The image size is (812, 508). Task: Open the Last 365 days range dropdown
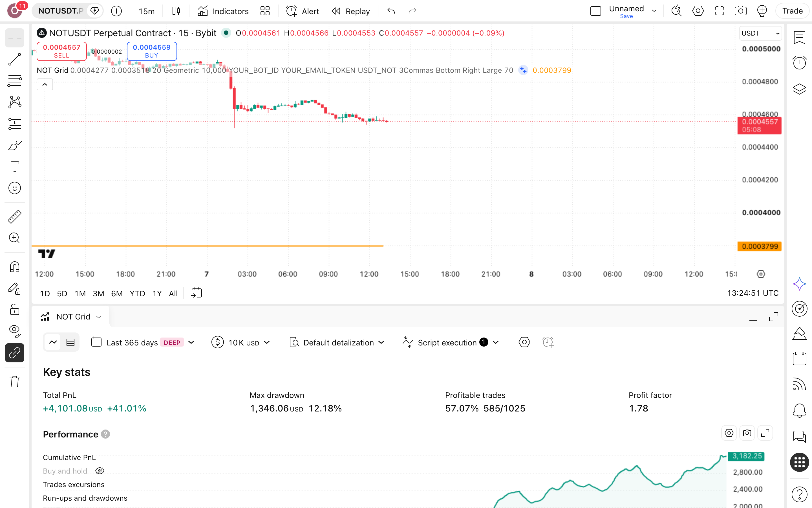(142, 342)
